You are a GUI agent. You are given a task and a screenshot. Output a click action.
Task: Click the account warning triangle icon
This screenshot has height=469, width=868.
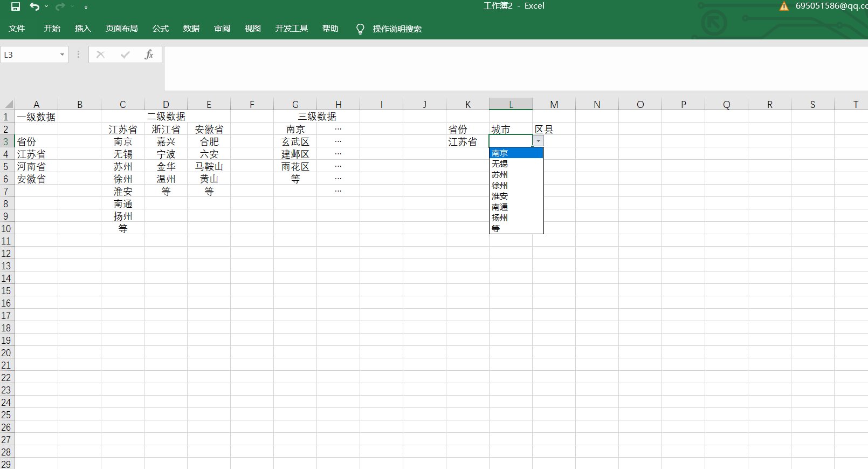[x=784, y=6]
